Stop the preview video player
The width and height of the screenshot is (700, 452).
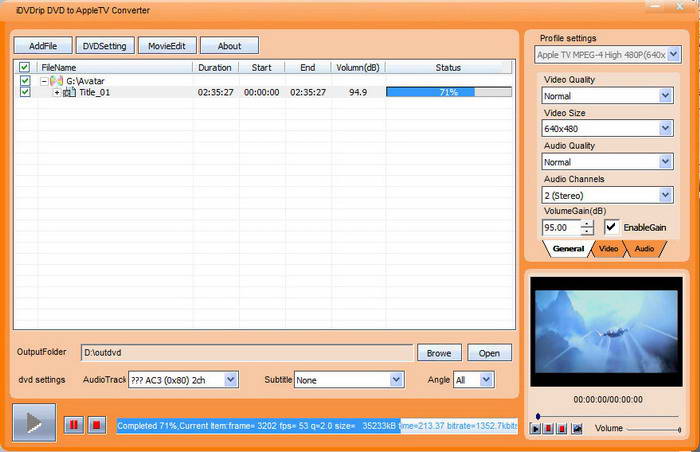(x=562, y=429)
